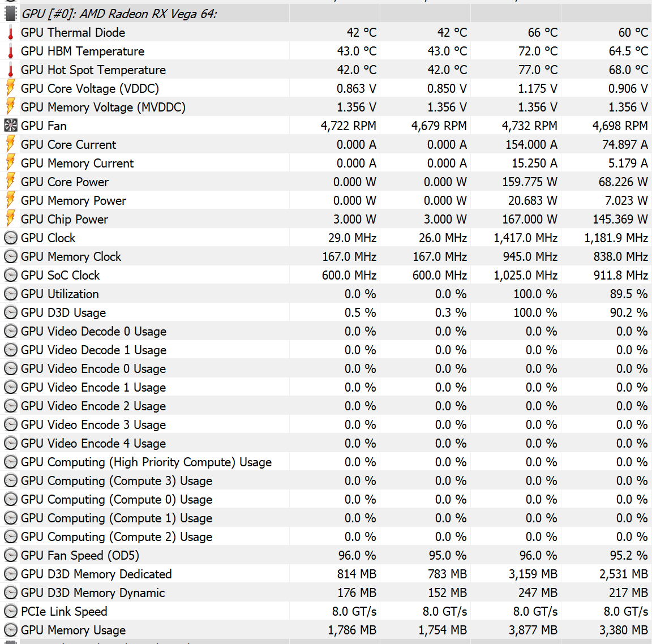Click the clock icon beside GPU Clock
652x644 pixels.
(10, 238)
